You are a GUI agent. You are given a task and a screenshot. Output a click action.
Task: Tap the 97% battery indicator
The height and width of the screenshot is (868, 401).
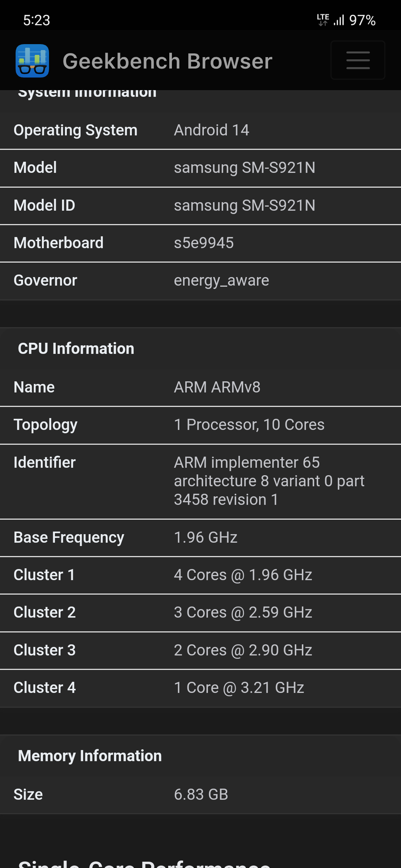click(362, 20)
